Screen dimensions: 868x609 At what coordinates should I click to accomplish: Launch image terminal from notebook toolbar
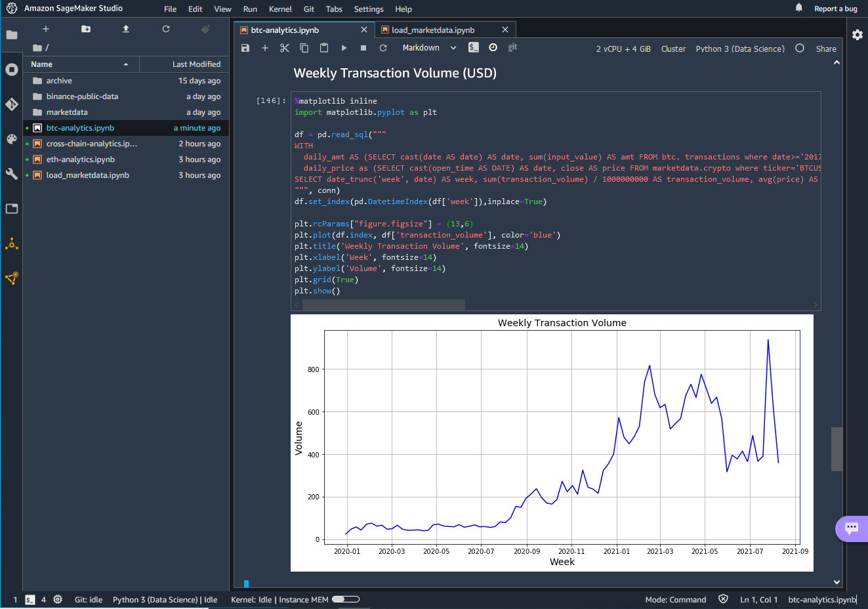click(x=474, y=47)
